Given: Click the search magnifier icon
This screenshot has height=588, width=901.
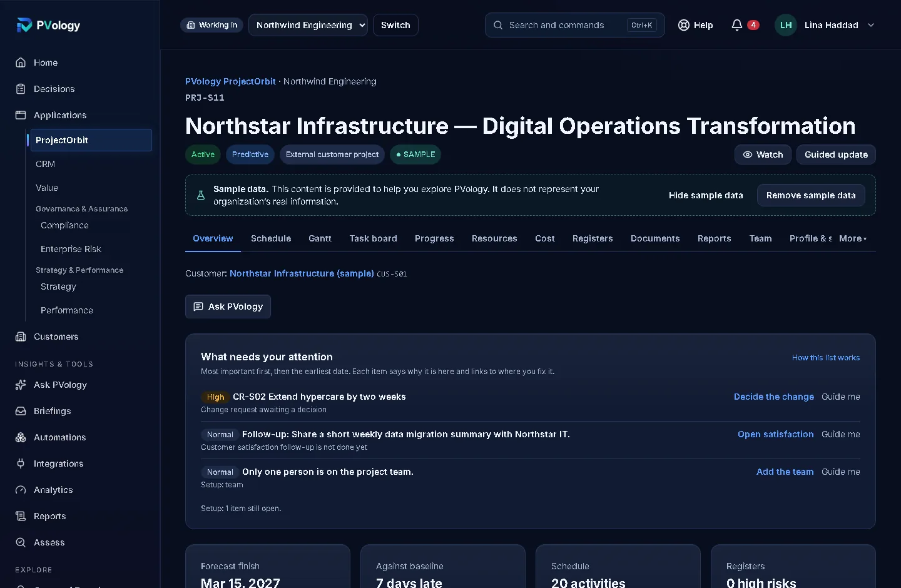Looking at the screenshot, I should [x=498, y=25].
